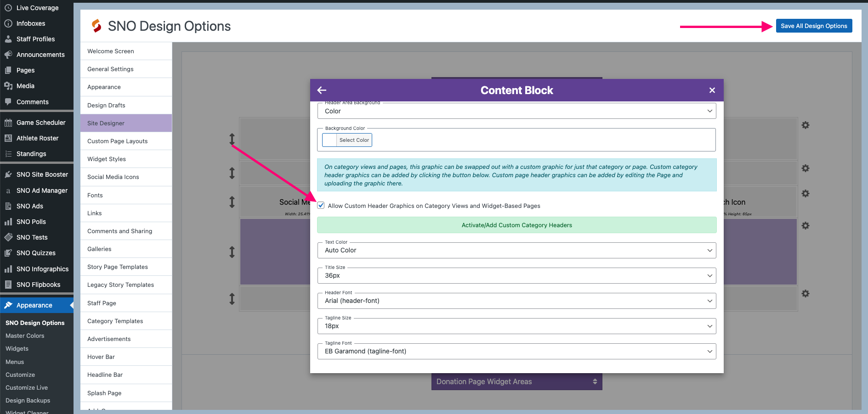
Task: Click the back arrow in Content Block header
Action: pyautogui.click(x=322, y=90)
